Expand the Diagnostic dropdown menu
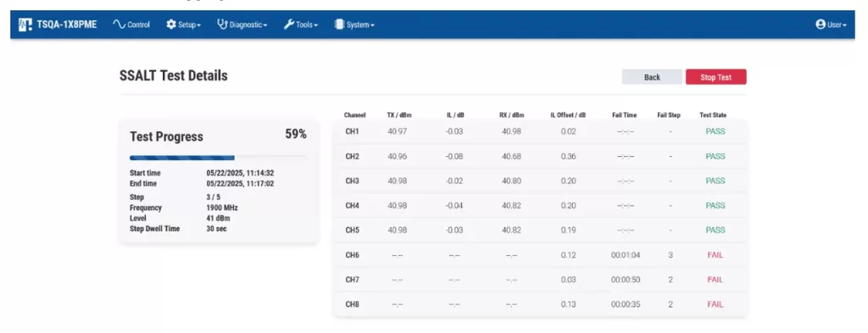The width and height of the screenshot is (868, 333). pyautogui.click(x=242, y=25)
